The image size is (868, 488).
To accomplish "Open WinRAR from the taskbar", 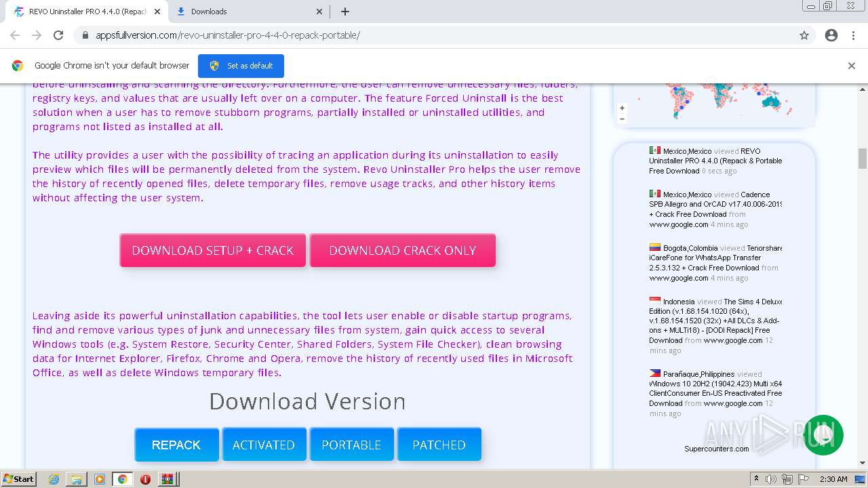I will (x=167, y=479).
